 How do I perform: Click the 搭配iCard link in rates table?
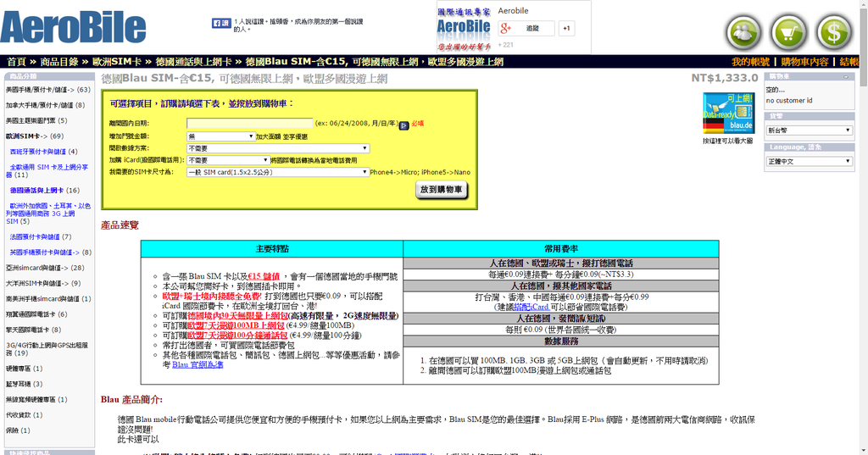[x=531, y=307]
